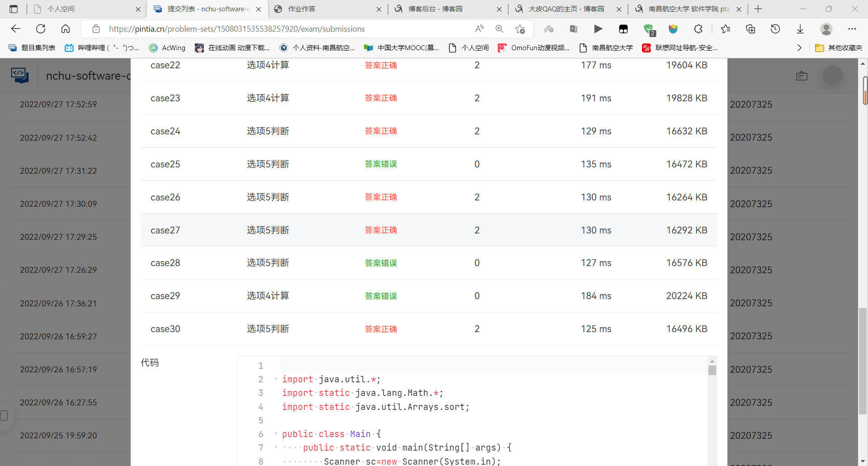Open the 中国大学MOOC bookmark
Image resolution: width=868 pixels, height=466 pixels.
coord(401,48)
